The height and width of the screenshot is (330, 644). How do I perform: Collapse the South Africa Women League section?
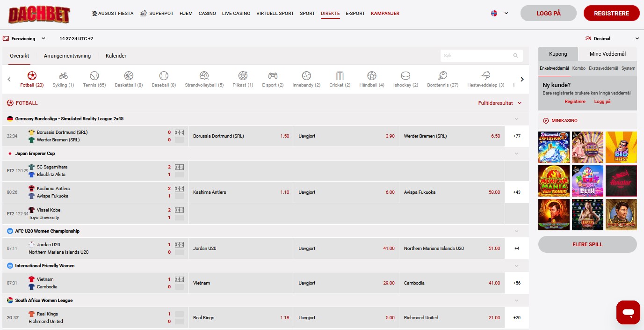[517, 301]
